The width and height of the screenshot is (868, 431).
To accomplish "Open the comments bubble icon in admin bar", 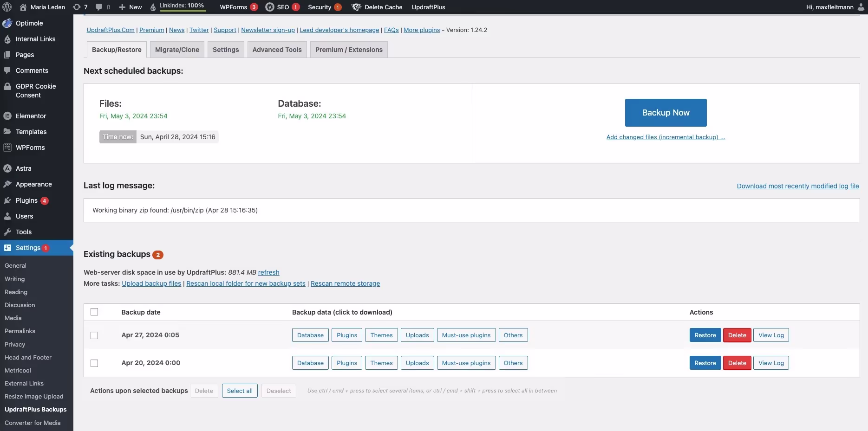I will click(x=99, y=7).
